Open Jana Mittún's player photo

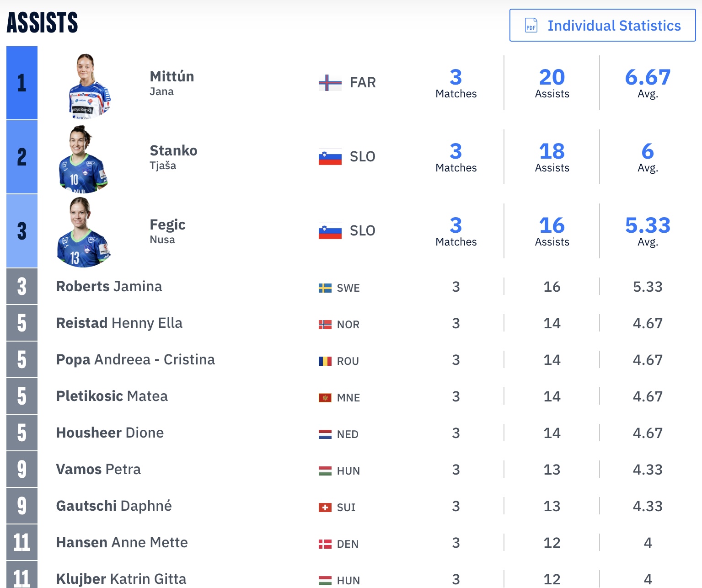coord(89,86)
